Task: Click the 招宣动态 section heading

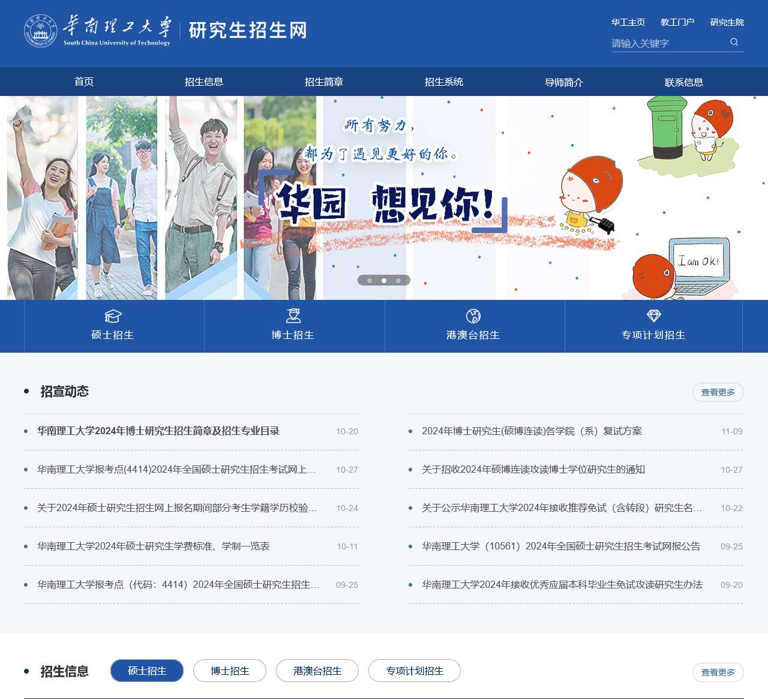Action: tap(64, 391)
